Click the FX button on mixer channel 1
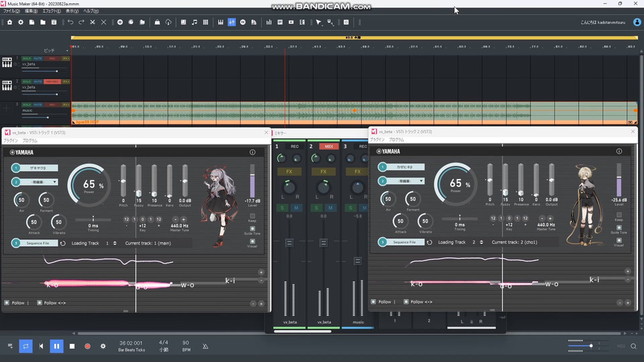The image size is (644, 362). [290, 172]
